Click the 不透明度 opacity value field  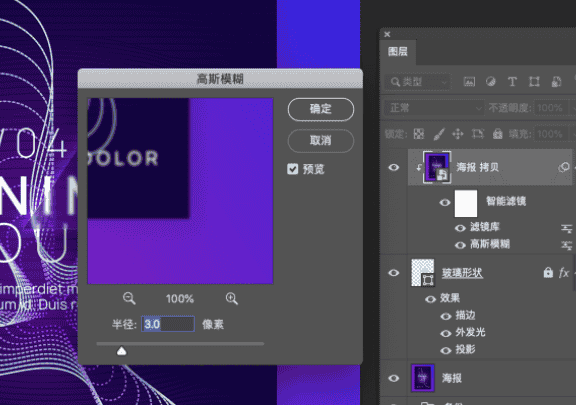pyautogui.click(x=550, y=108)
